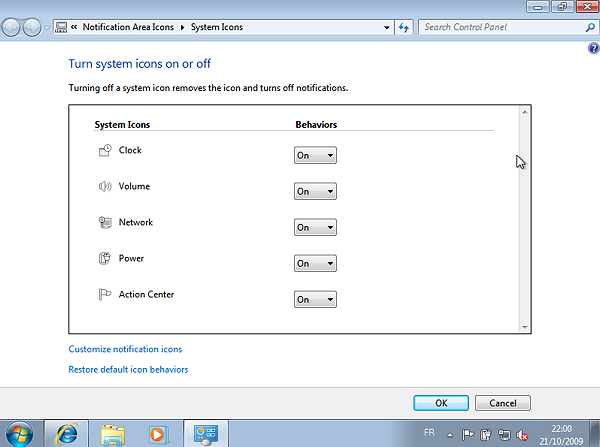Open Windows Explorer folder on taskbar

tap(113, 433)
